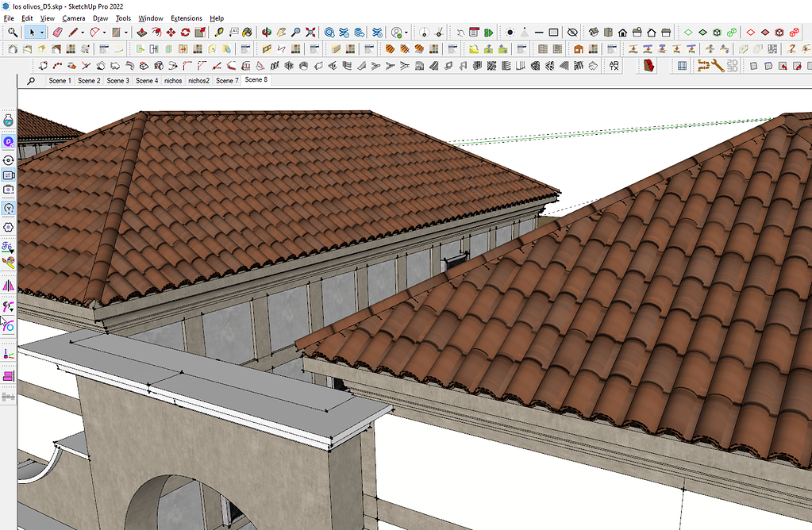Open the Select tool dropdown arrow
Screen dimensions: 812x530
tap(41, 33)
